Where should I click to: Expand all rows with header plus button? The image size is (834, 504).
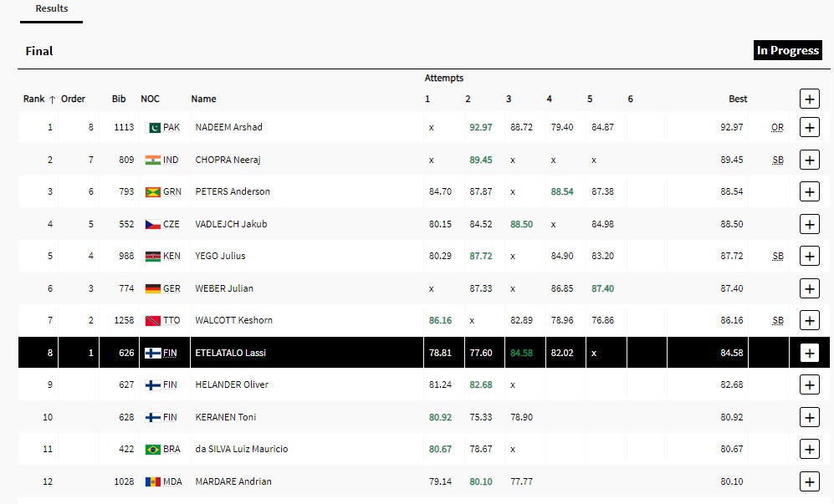(x=809, y=99)
